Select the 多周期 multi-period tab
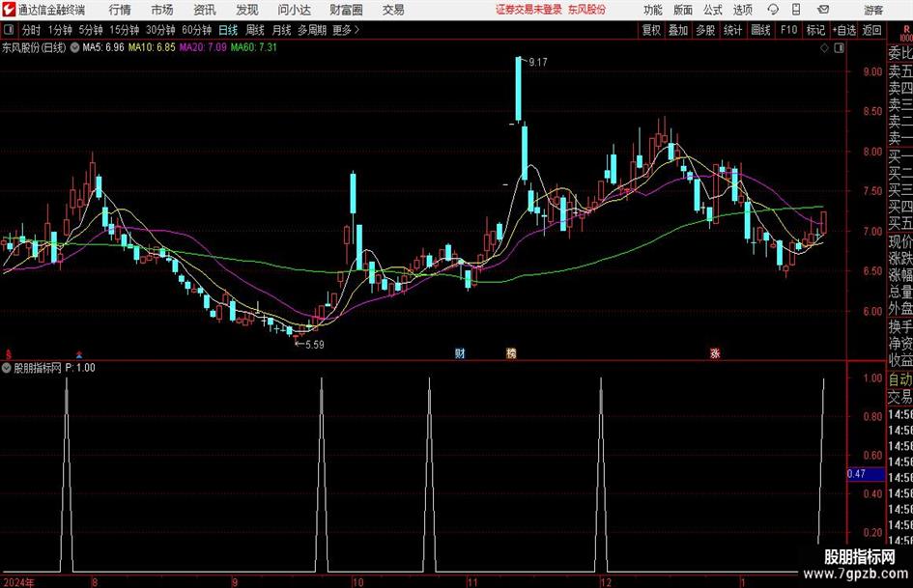Viewport: 913px width, 588px height. [312, 30]
